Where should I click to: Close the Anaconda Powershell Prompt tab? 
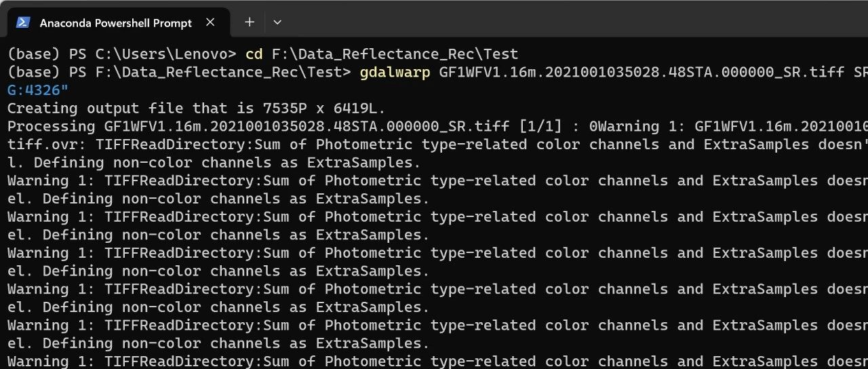[210, 22]
